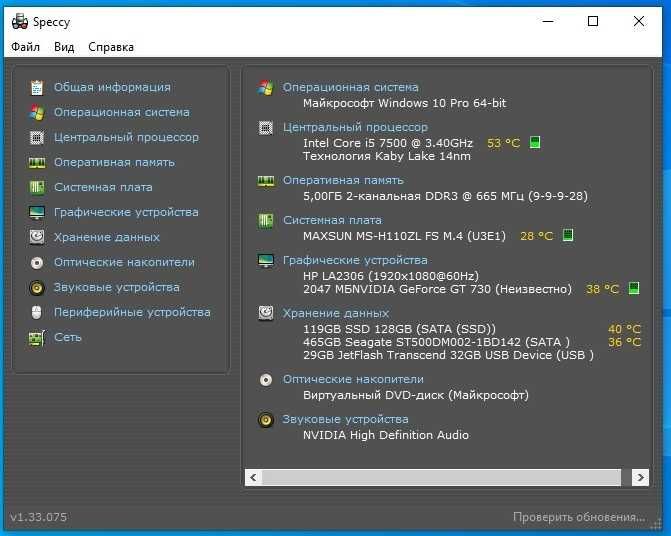
Task: Click the disc icon beside Оптические накопители in sidebar
Action: [37, 263]
